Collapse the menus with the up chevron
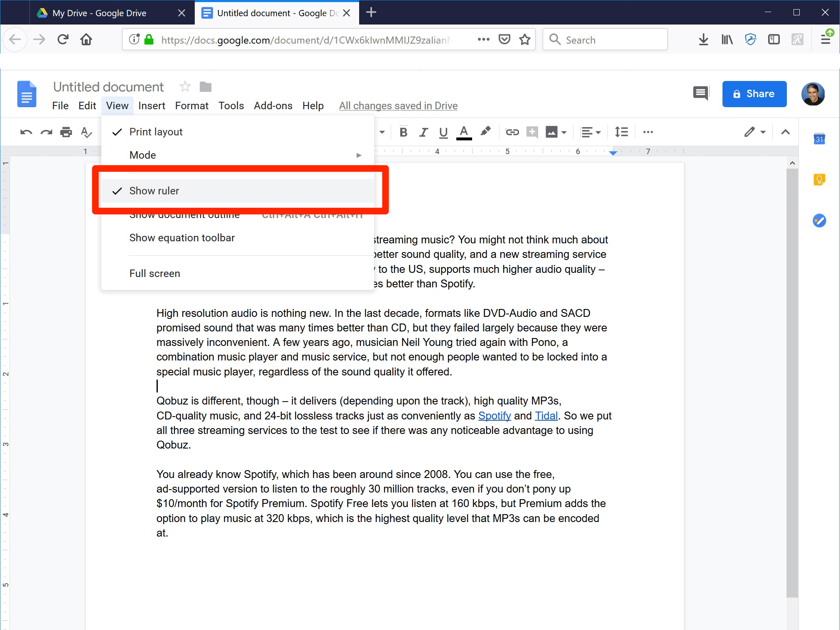Viewport: 840px width, 630px height. click(785, 132)
